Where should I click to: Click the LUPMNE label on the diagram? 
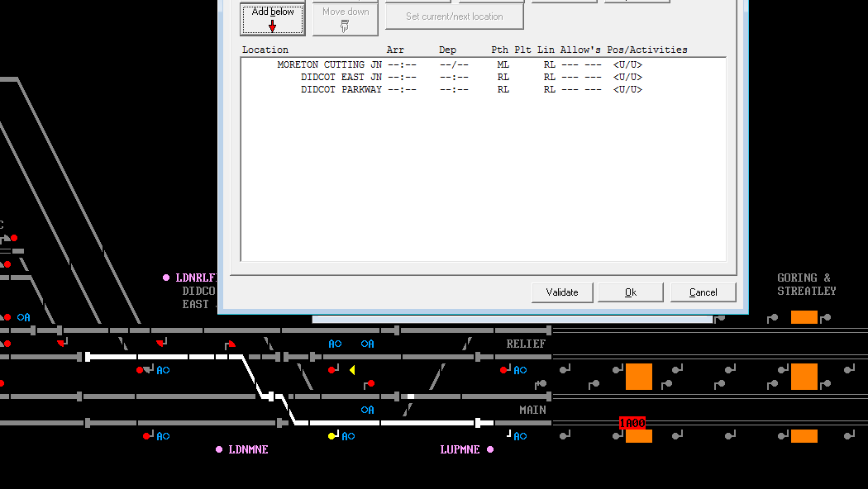pos(460,449)
